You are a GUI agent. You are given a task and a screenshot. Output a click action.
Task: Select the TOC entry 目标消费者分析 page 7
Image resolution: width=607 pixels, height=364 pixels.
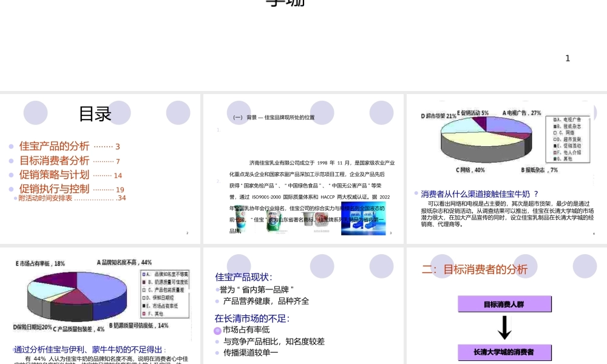point(70,161)
